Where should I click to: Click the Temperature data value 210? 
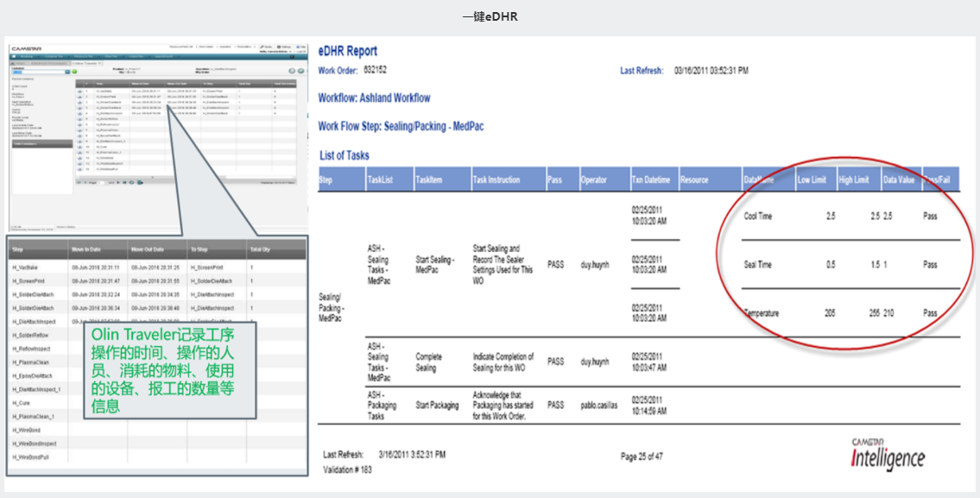[888, 313]
